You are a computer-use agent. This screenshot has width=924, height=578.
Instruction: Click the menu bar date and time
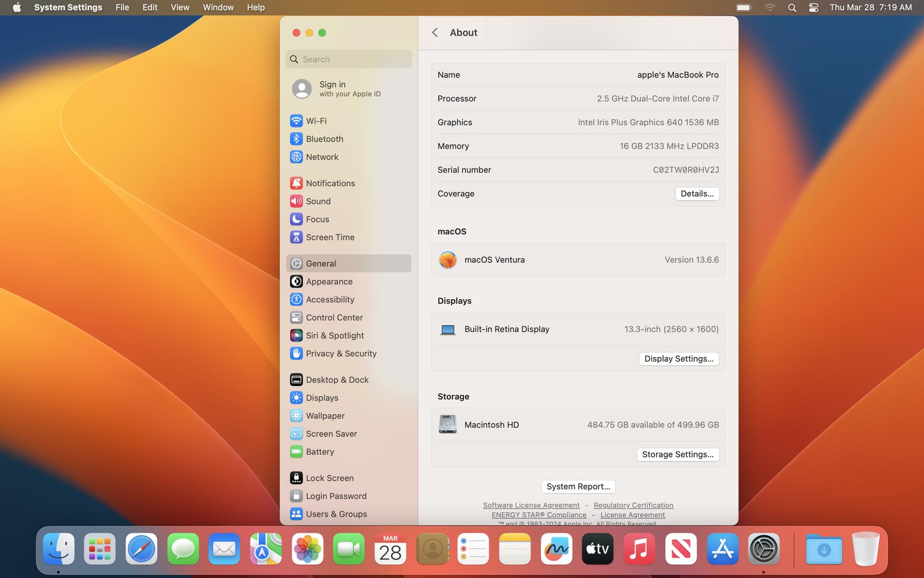871,7
